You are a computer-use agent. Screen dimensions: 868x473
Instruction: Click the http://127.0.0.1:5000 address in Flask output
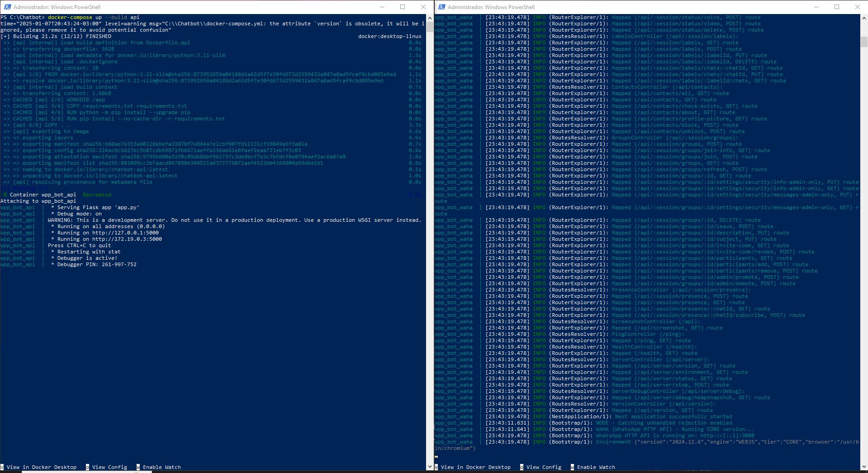(125, 233)
